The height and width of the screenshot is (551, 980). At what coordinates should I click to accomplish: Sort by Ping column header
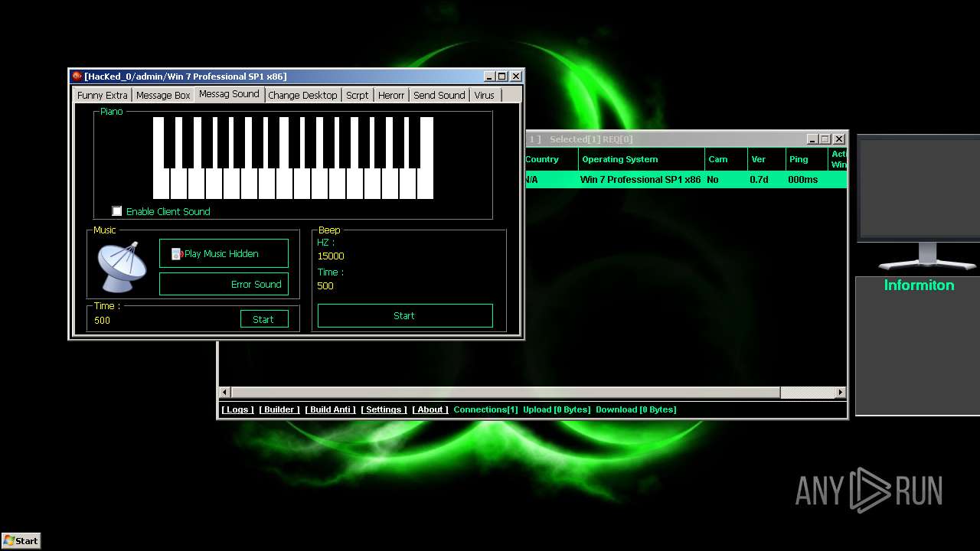click(807, 159)
